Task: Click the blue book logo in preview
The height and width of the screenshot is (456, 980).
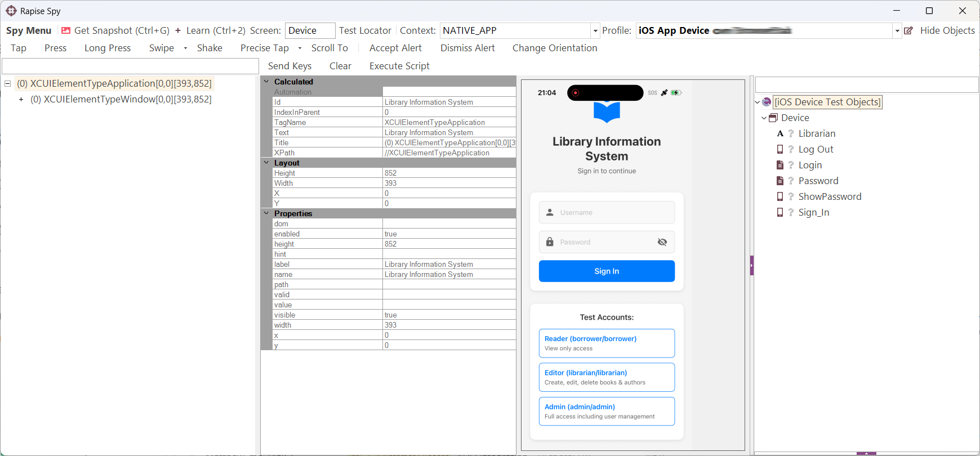Action: pos(607,112)
